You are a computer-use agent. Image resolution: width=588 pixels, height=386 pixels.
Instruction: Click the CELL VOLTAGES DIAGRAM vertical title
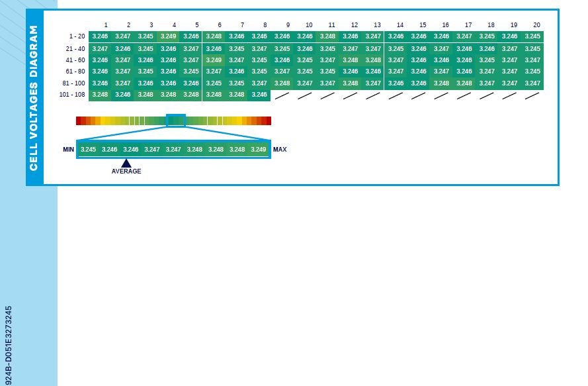point(34,97)
